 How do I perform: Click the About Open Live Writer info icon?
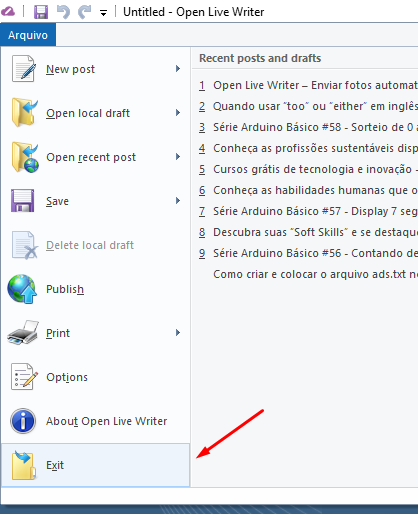pyautogui.click(x=23, y=421)
